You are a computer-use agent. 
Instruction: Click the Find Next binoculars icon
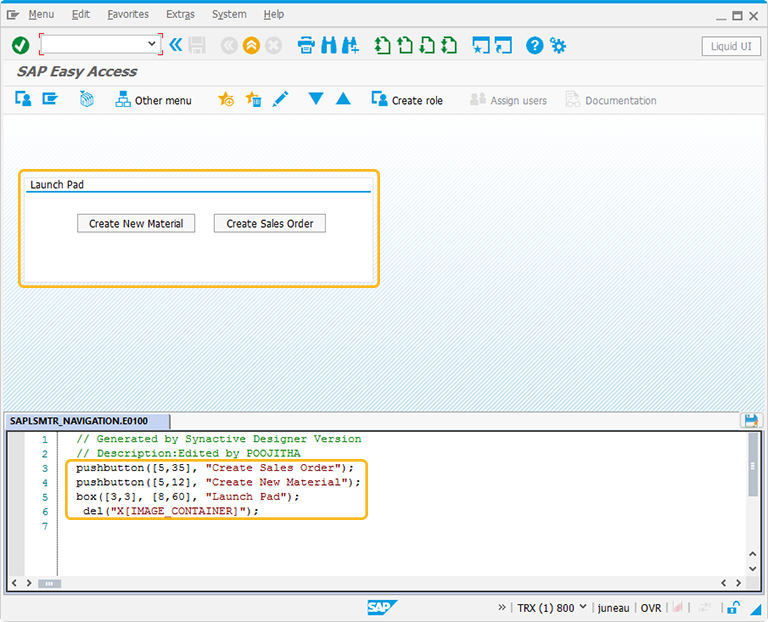click(350, 45)
